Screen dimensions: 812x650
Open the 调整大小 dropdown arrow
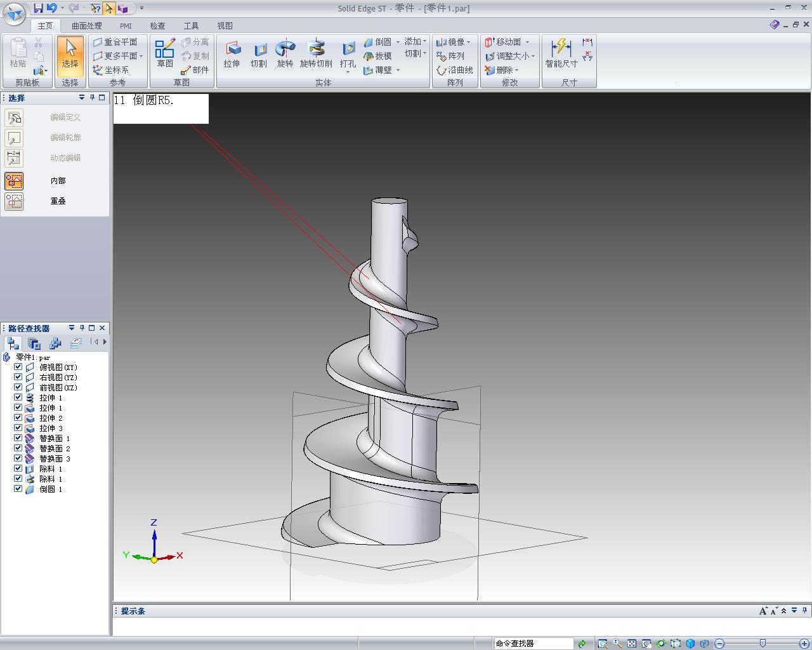click(533, 56)
